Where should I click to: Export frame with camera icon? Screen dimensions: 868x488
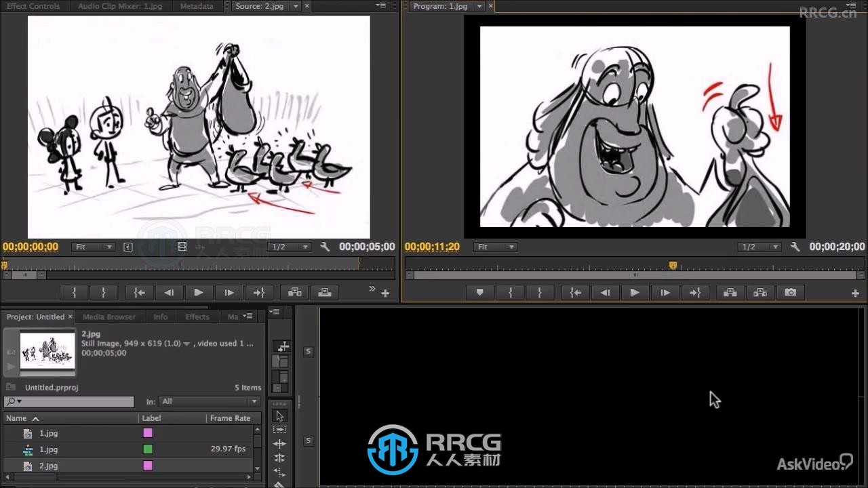point(790,293)
